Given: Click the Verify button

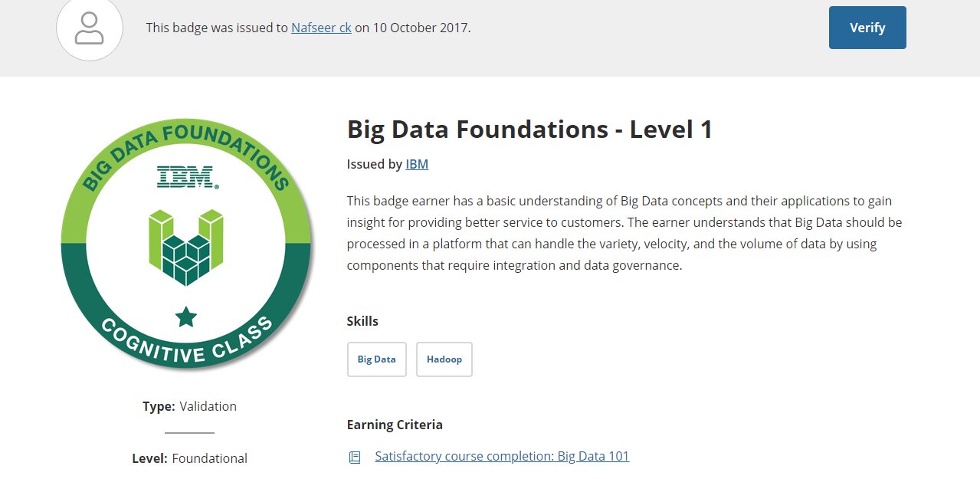Looking at the screenshot, I should pos(867,28).
